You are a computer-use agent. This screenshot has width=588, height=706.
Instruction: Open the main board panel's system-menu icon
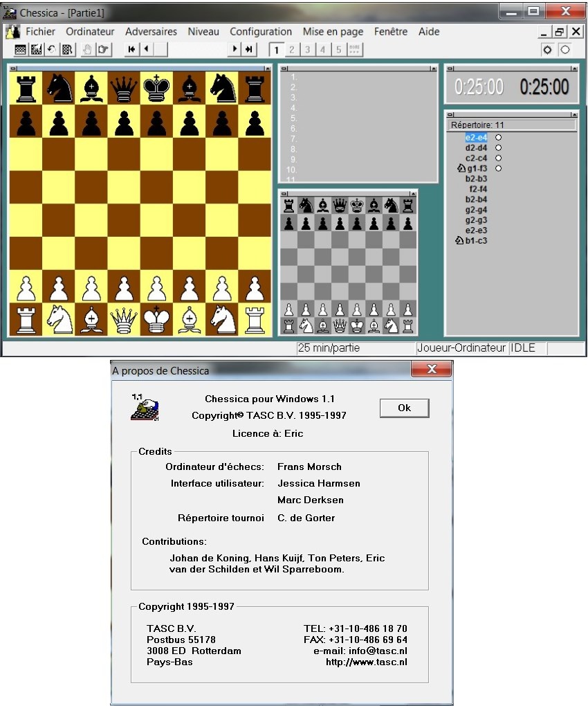(x=14, y=69)
